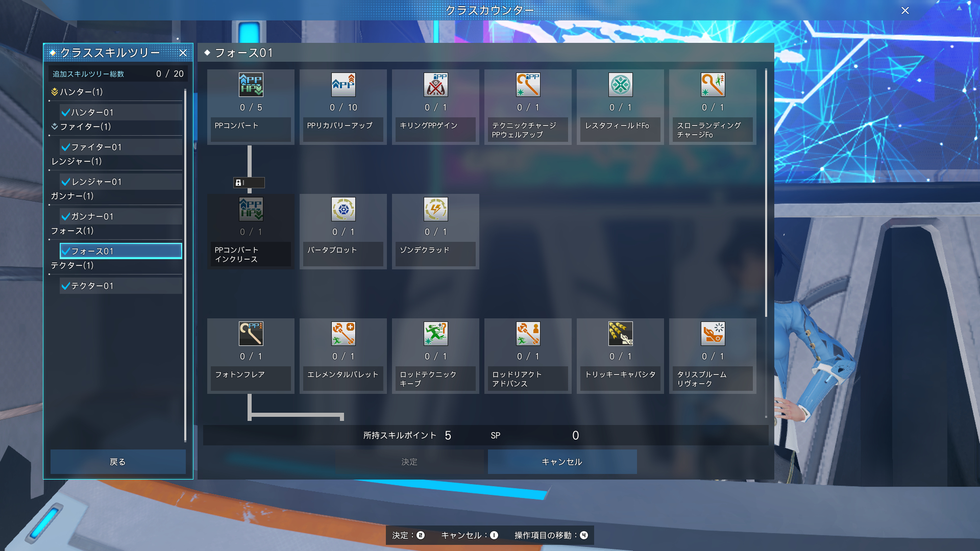The width and height of the screenshot is (980, 551).
Task: Open the ハンター01 skill tree
Action: tap(121, 112)
